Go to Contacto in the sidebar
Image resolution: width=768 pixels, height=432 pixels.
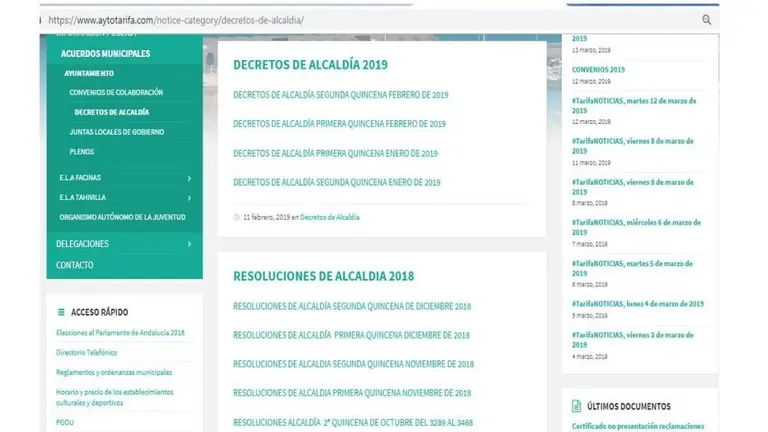click(74, 265)
